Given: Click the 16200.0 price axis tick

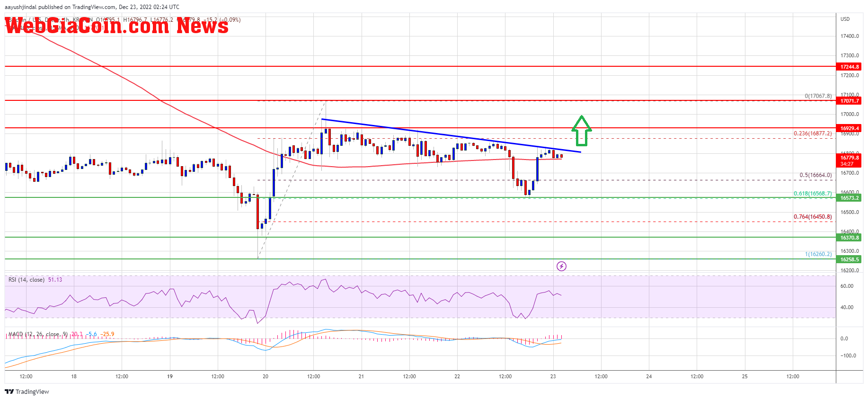Looking at the screenshot, I should click(850, 271).
